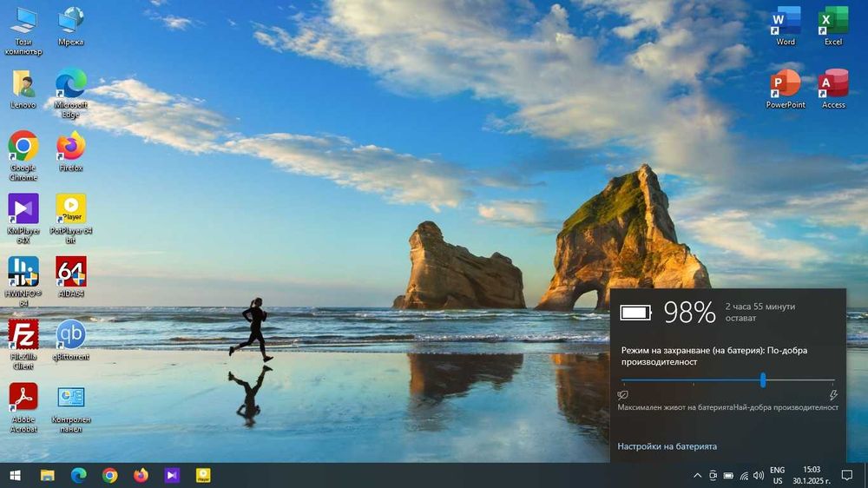The height and width of the screenshot is (488, 868).
Task: Select the qBittorrent desktop icon
Action: point(70,334)
